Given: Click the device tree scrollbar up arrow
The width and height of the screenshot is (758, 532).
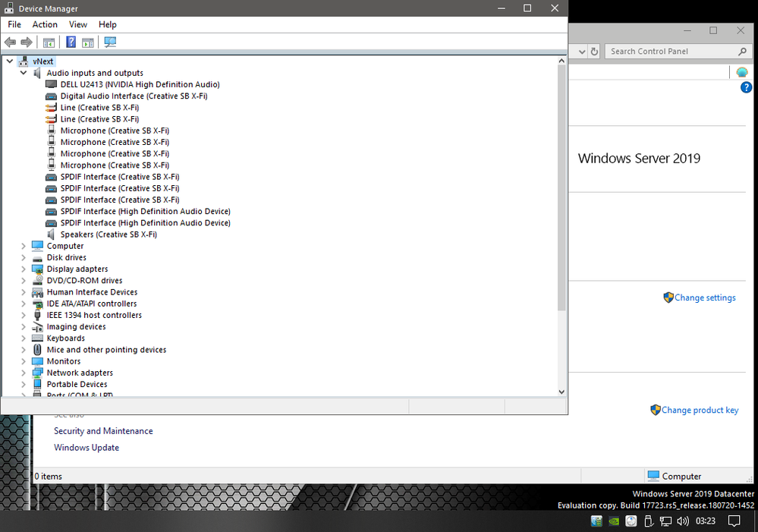Looking at the screenshot, I should click(561, 61).
